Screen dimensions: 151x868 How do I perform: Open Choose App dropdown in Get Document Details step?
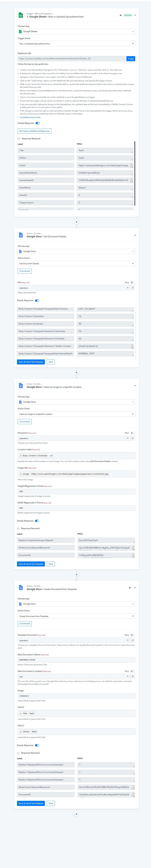click(76, 251)
